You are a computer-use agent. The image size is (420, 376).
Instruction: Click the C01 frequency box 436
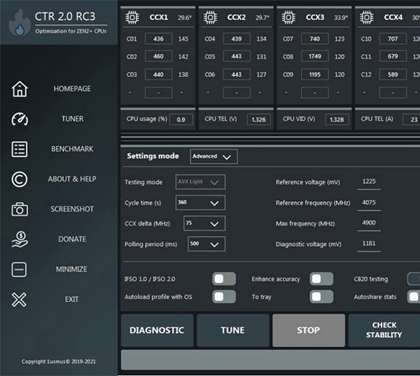(x=159, y=39)
